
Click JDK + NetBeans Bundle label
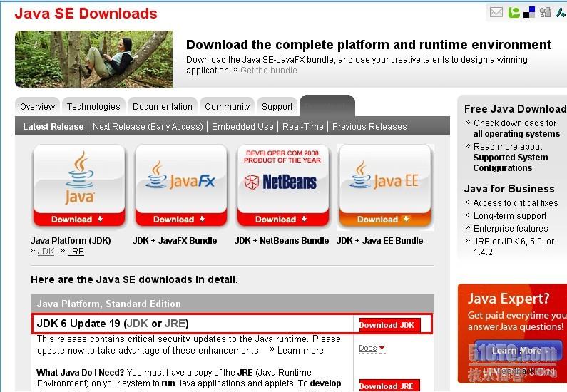click(282, 241)
